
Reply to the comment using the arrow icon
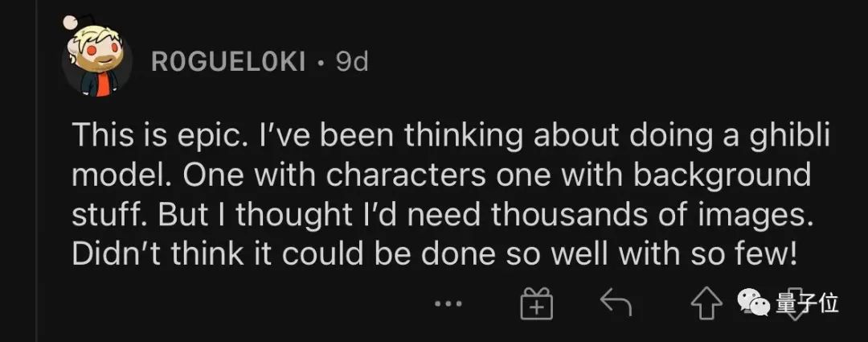[616, 303]
